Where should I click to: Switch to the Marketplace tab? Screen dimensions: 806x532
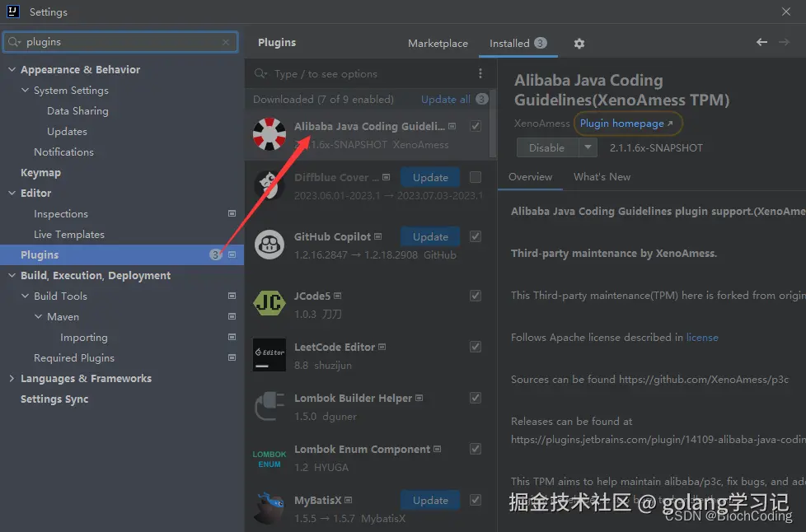[438, 44]
